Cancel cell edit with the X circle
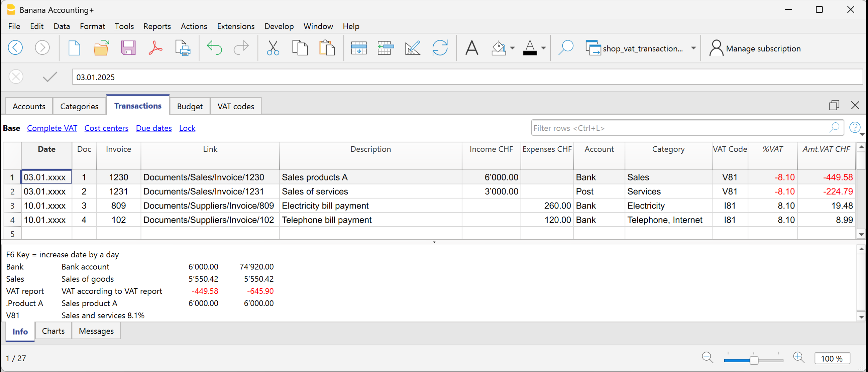 tap(16, 77)
